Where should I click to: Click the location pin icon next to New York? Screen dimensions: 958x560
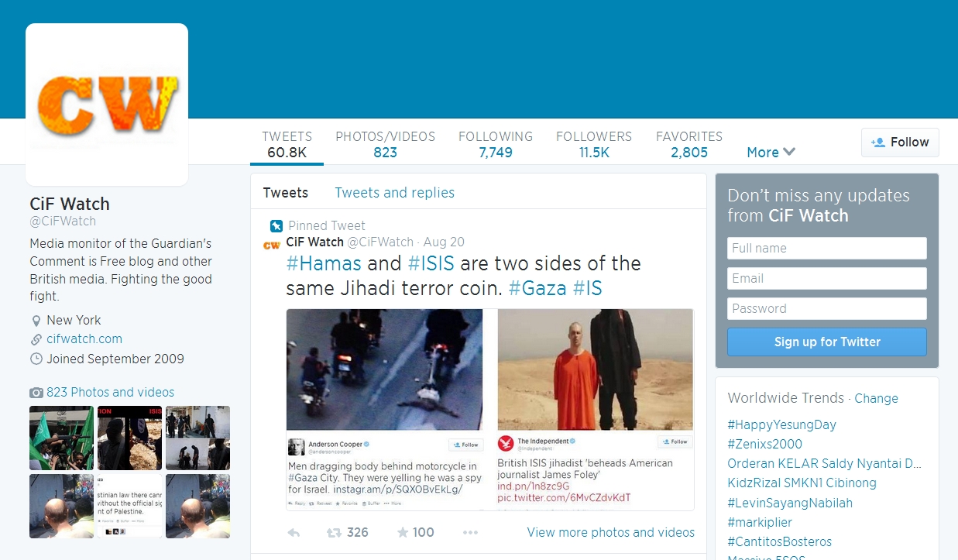36,321
